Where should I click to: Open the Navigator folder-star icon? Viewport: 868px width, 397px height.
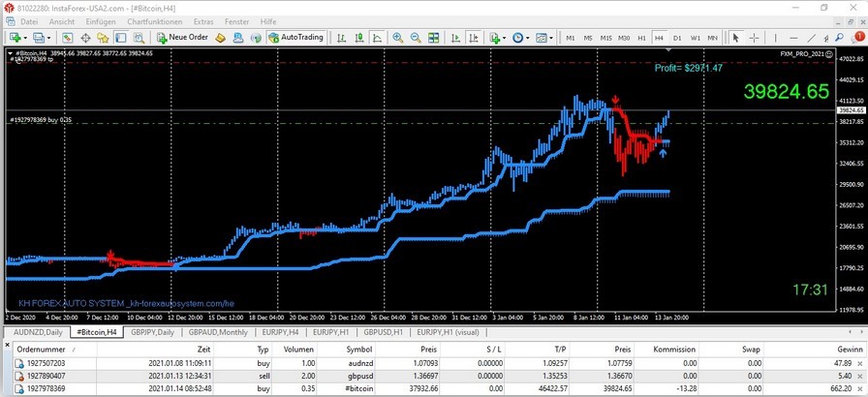click(103, 38)
